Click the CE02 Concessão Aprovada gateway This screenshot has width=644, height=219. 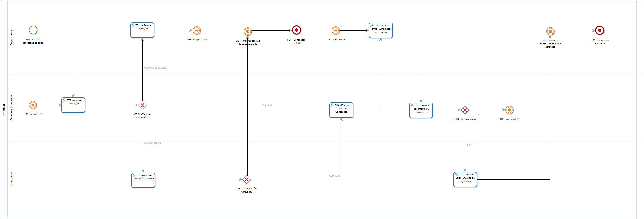[247, 179]
